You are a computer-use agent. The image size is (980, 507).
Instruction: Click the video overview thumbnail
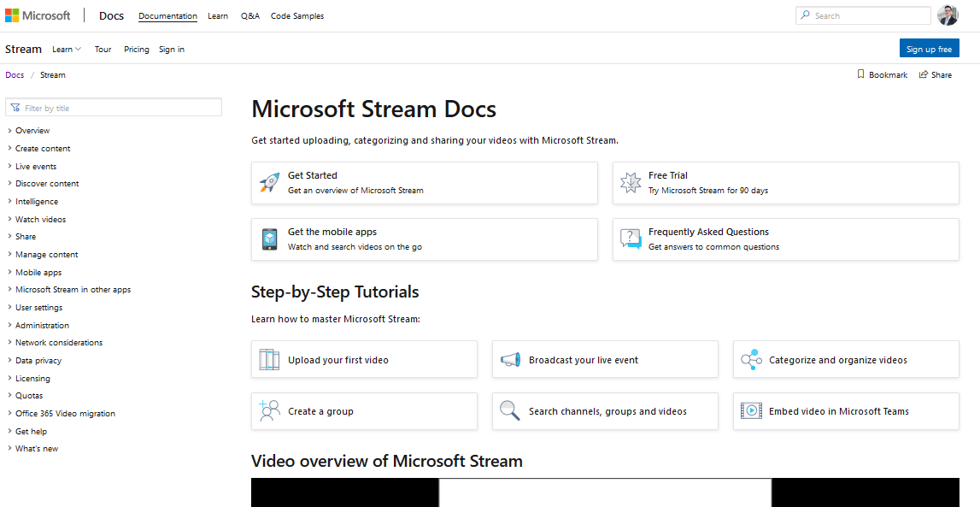pyautogui.click(x=605, y=492)
